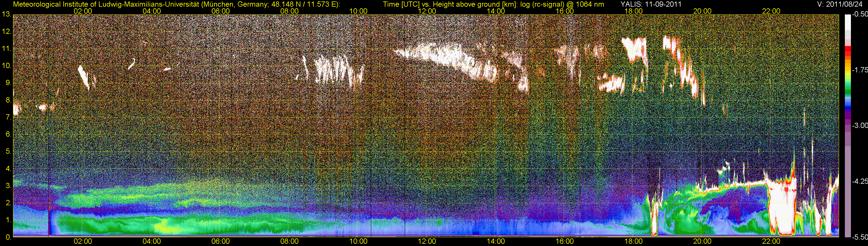868x246 pixels.
Task: Click the 18:00 label on the top time axis
Action: pyautogui.click(x=633, y=11)
